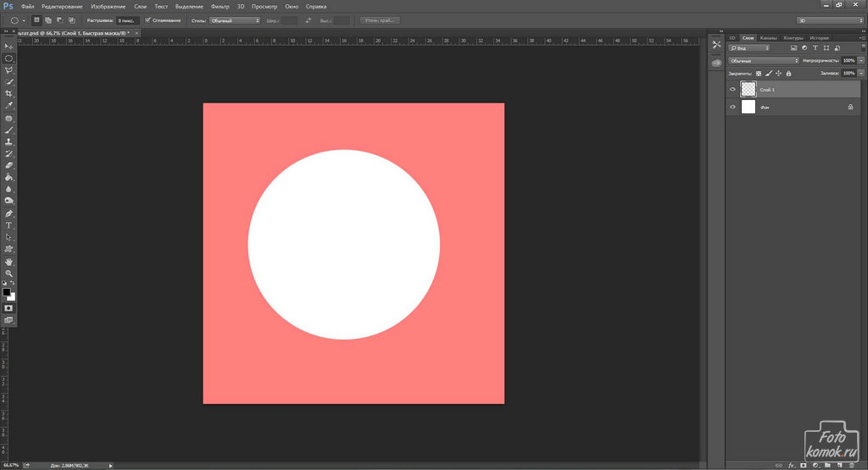Viewport: 868px width, 470px height.
Task: Select the Eraser tool
Action: tap(8, 165)
